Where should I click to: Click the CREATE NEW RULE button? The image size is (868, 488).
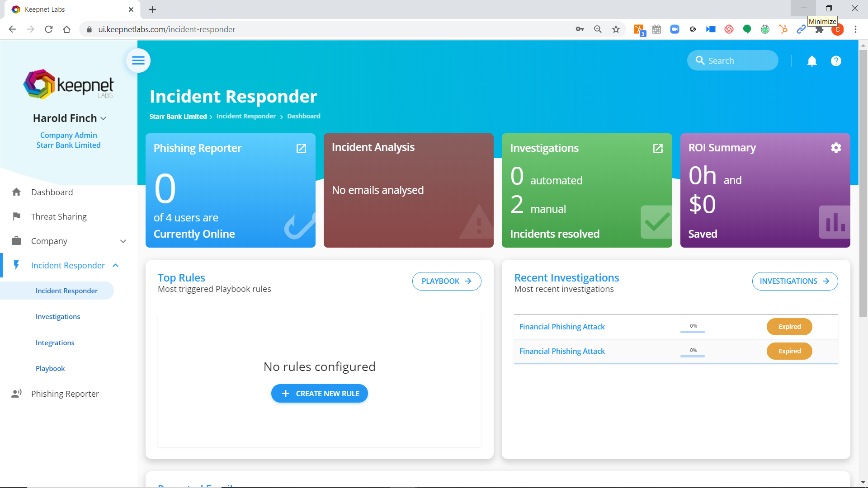pos(319,394)
